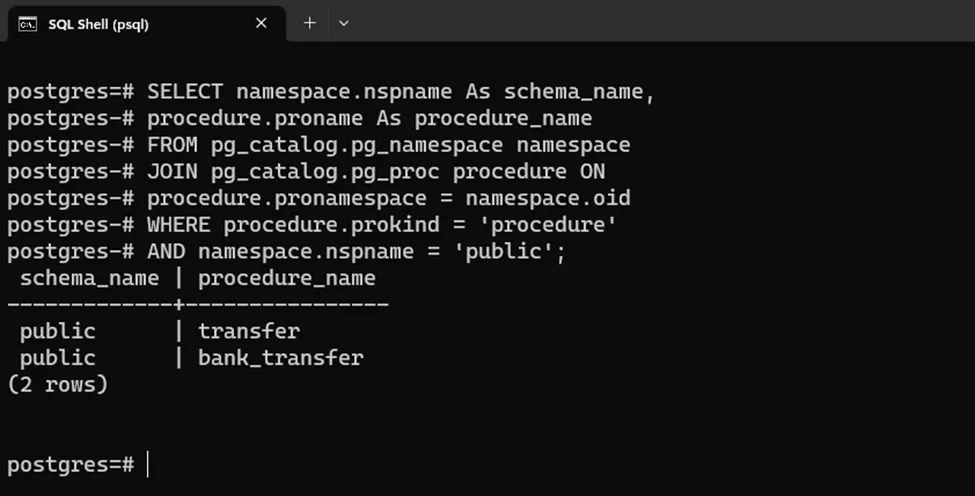Click the 'public' string literal in AND clause
This screenshot has width=975, height=496.
tap(510, 252)
